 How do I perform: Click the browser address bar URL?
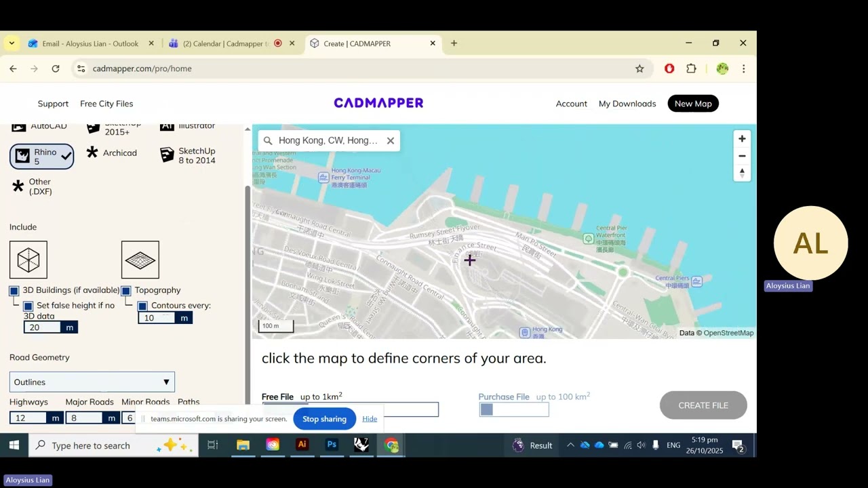coord(142,68)
